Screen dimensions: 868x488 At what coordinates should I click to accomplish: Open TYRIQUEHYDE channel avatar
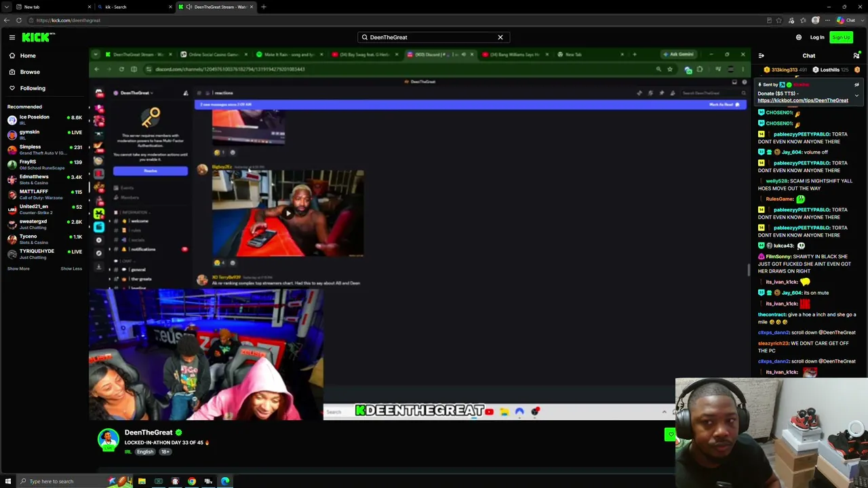(x=12, y=254)
